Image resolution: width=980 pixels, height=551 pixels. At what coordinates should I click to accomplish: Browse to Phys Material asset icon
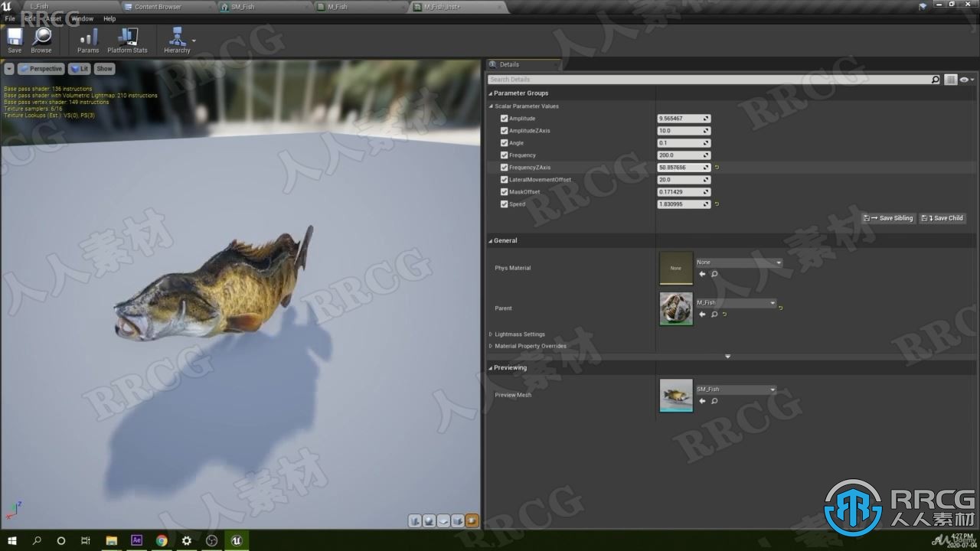click(714, 274)
